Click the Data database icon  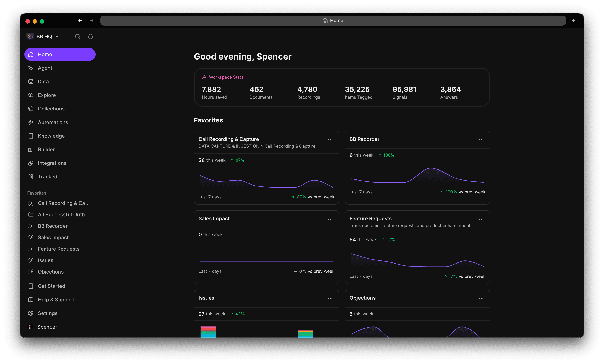tap(31, 82)
